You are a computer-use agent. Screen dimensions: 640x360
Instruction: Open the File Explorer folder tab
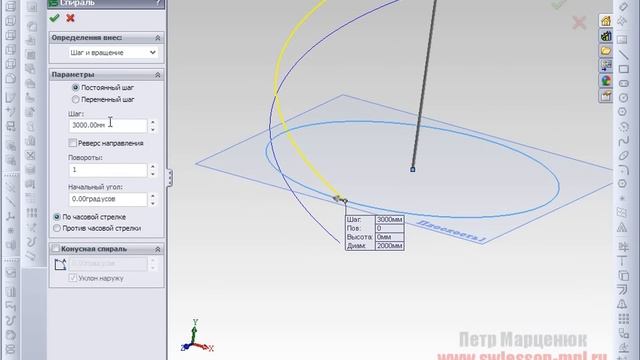click(606, 51)
